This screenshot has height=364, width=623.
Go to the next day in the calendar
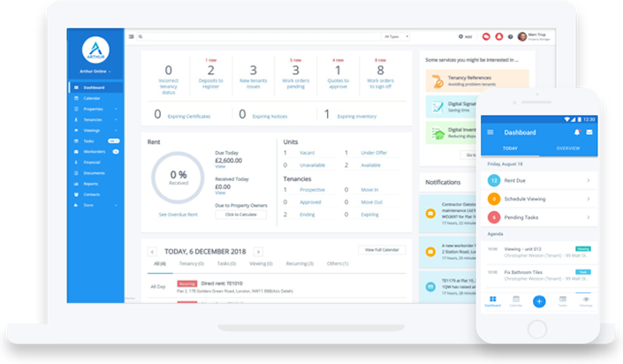258,252
